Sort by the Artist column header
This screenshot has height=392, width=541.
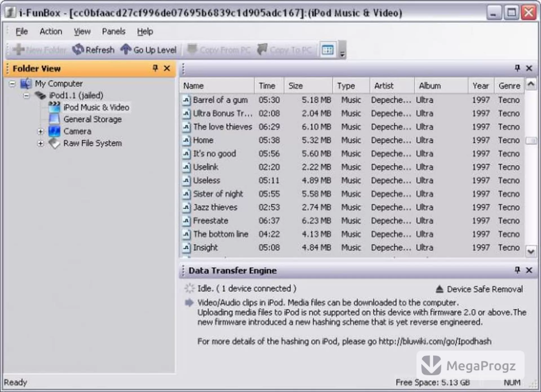[x=392, y=86]
